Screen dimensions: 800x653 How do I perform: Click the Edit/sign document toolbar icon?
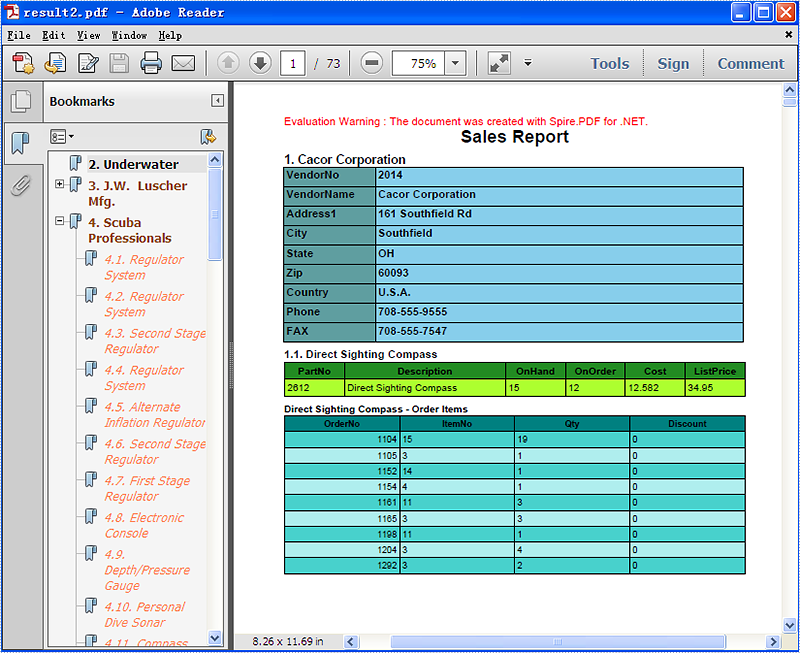88,63
